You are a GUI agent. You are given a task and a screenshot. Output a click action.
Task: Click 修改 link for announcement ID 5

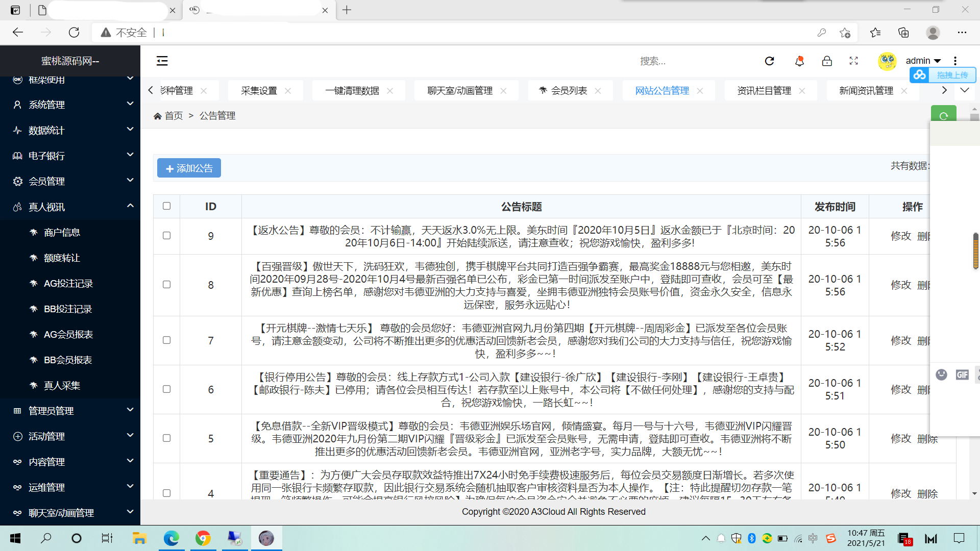900,439
